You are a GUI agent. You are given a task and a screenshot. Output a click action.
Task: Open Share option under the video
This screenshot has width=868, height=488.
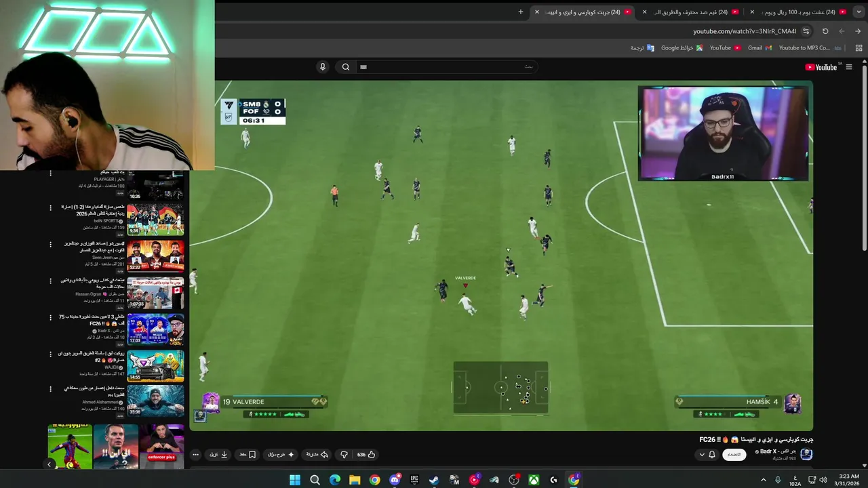pos(317,455)
